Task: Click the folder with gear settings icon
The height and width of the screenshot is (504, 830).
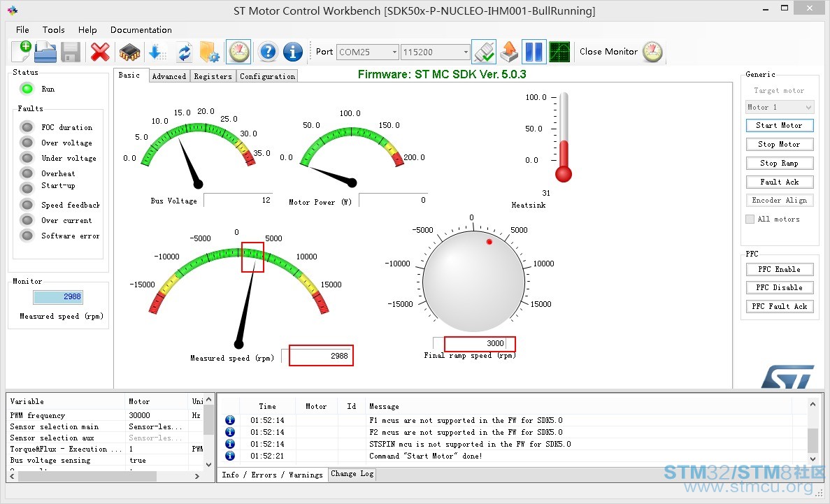Action: [x=210, y=52]
